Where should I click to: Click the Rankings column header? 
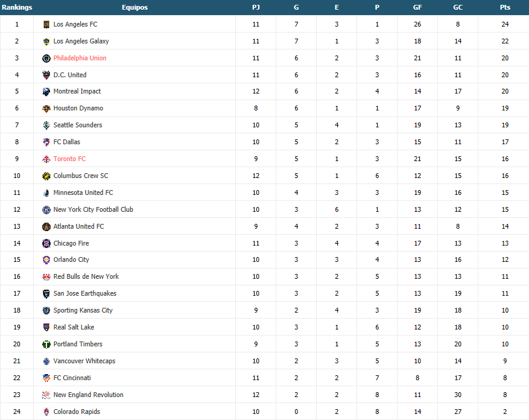pos(17,7)
